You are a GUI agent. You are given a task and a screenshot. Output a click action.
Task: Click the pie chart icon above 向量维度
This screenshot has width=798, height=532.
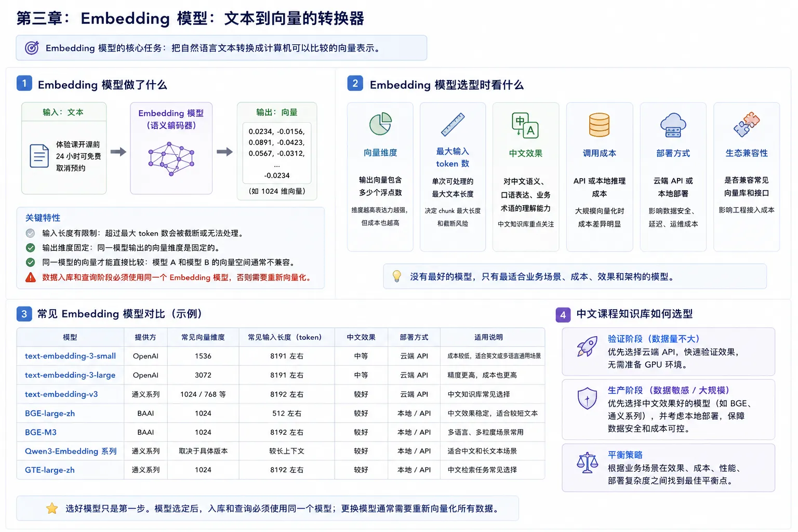tap(380, 124)
